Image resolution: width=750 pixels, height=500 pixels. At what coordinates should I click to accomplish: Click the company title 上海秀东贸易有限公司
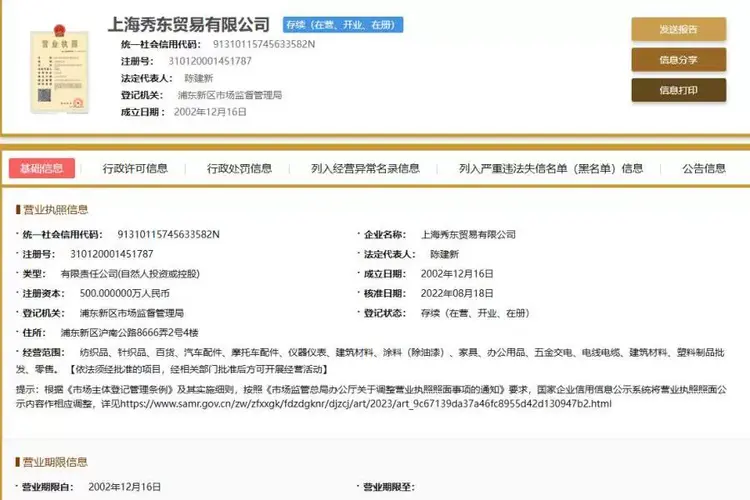tap(188, 24)
